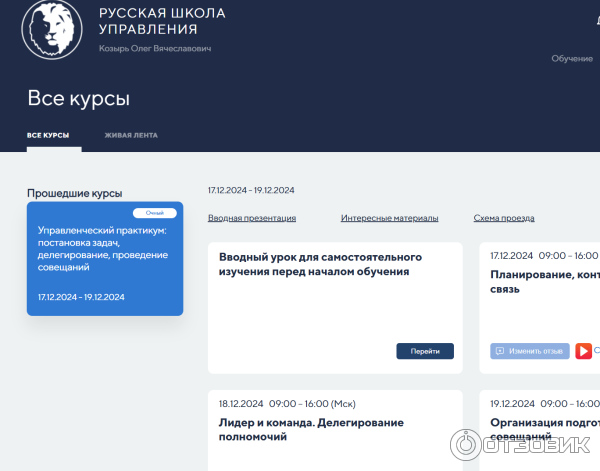Click date range 17.12.2024 - 19.12.2024 above links
The image size is (600, 471).
pos(251,190)
